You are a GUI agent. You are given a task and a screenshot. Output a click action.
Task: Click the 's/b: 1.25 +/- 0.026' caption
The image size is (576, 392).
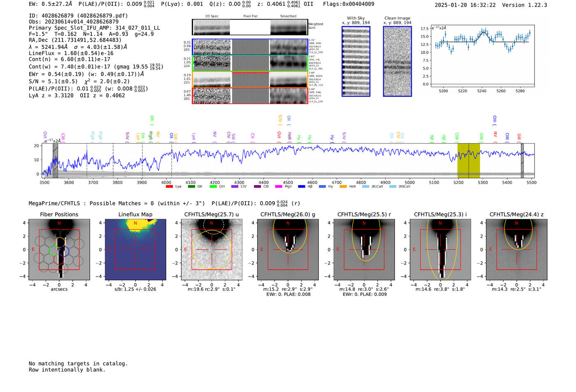point(135,289)
